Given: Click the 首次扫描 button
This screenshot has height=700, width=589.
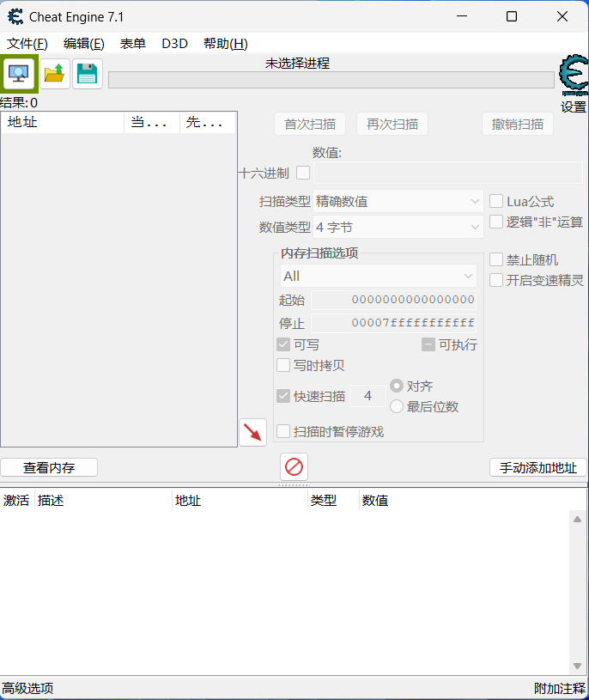Looking at the screenshot, I should tap(310, 124).
